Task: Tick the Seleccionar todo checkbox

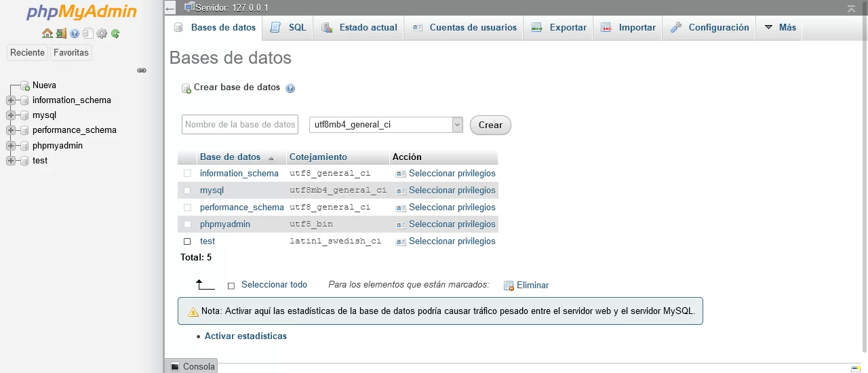Action: [x=231, y=286]
